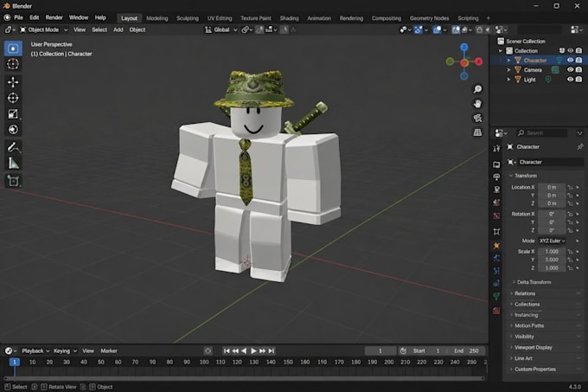Select the Transform tool
The image size is (588, 392).
[x=13, y=130]
